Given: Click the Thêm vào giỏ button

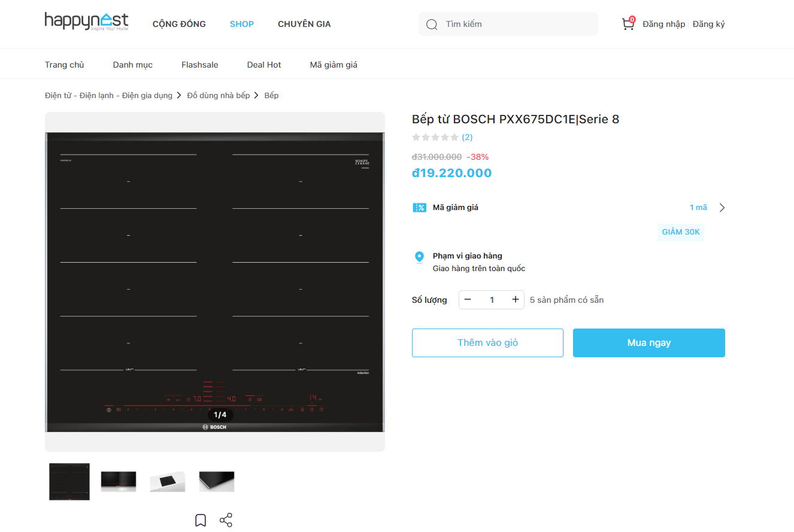Looking at the screenshot, I should 487,343.
